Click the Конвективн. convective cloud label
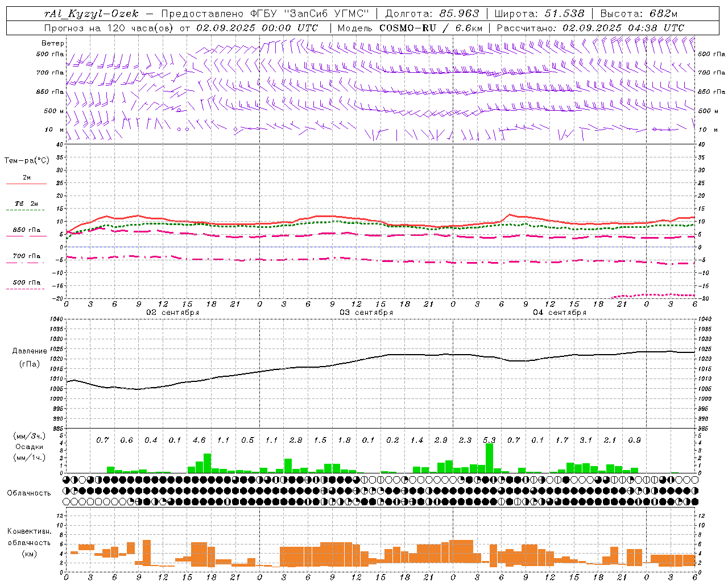Image resolution: width=728 pixels, height=582 pixels. pos(29,531)
